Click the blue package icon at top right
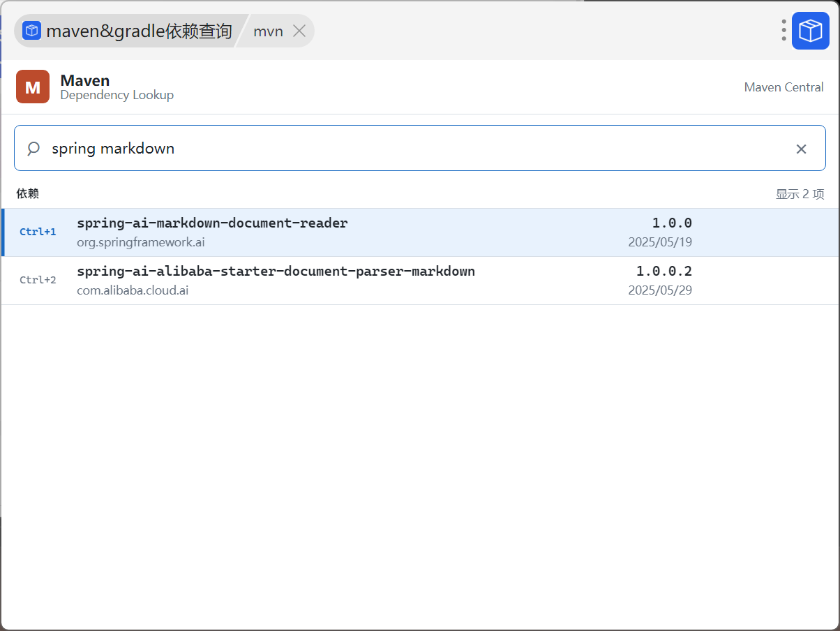 click(811, 31)
